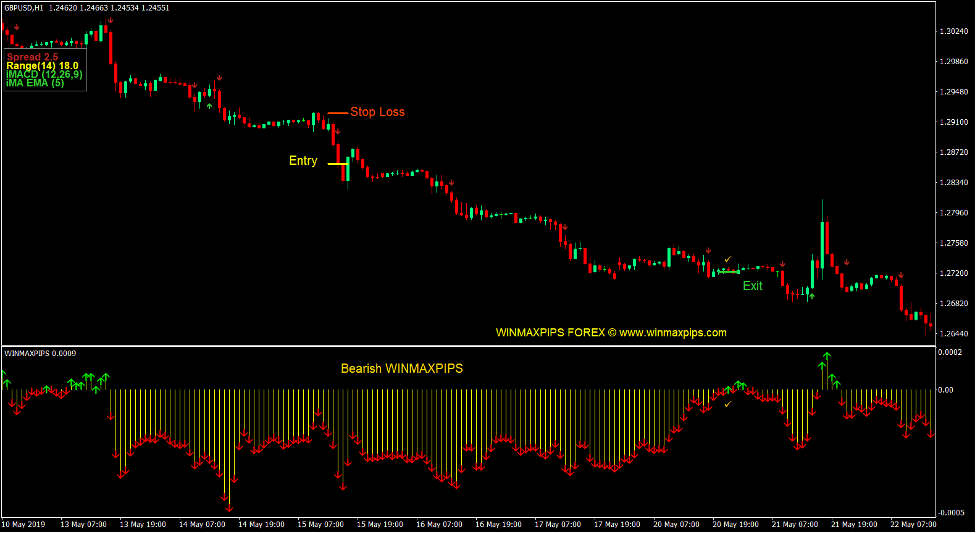Click the Bearish WINMAXPIPS label
Screen dimensions: 977x533
[401, 368]
